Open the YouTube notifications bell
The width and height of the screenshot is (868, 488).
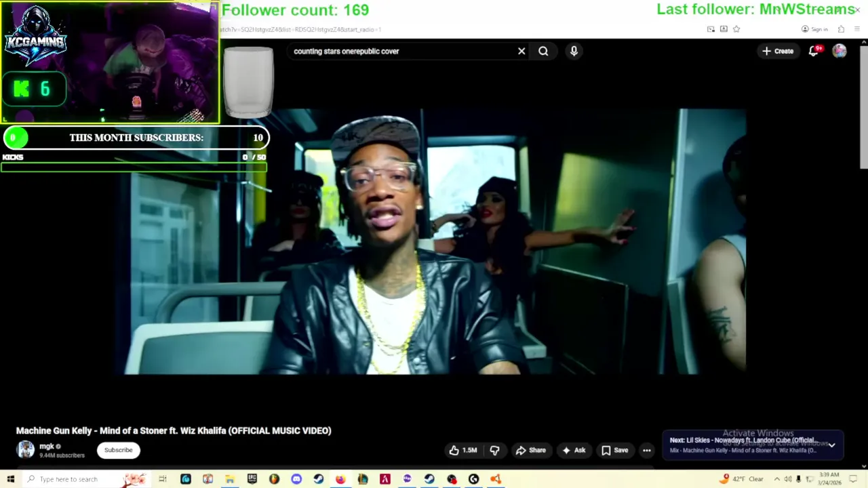[x=814, y=51]
